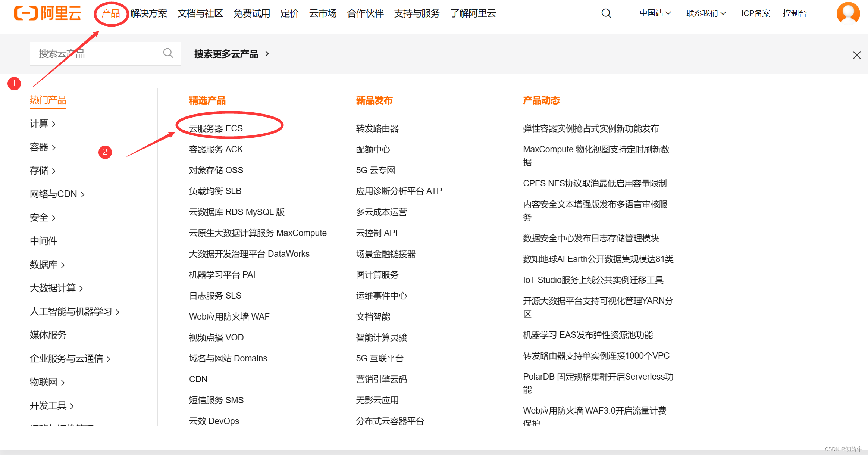868x455 pixels.
Task: Open the 文档与社区 menu
Action: point(200,13)
